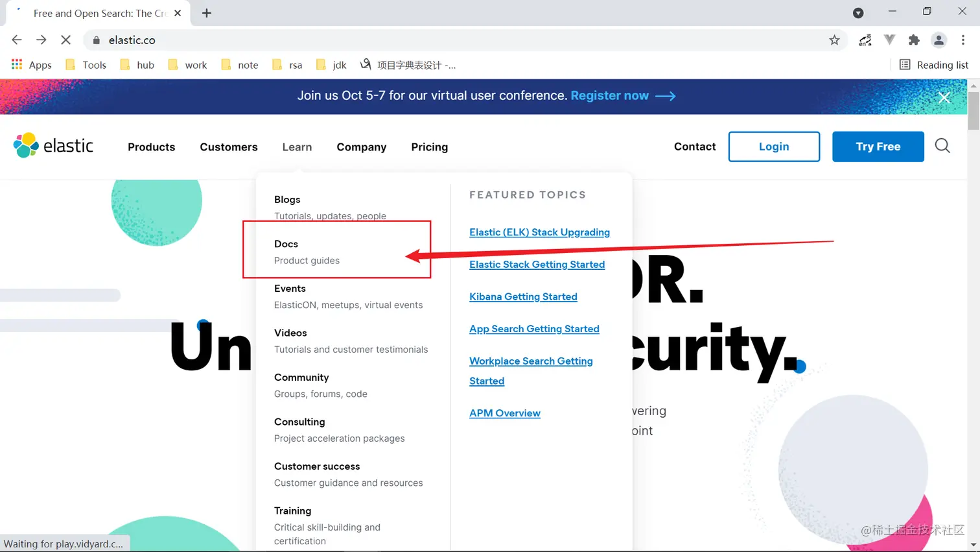The height and width of the screenshot is (552, 980).
Task: Click the Contact link
Action: pos(695,147)
